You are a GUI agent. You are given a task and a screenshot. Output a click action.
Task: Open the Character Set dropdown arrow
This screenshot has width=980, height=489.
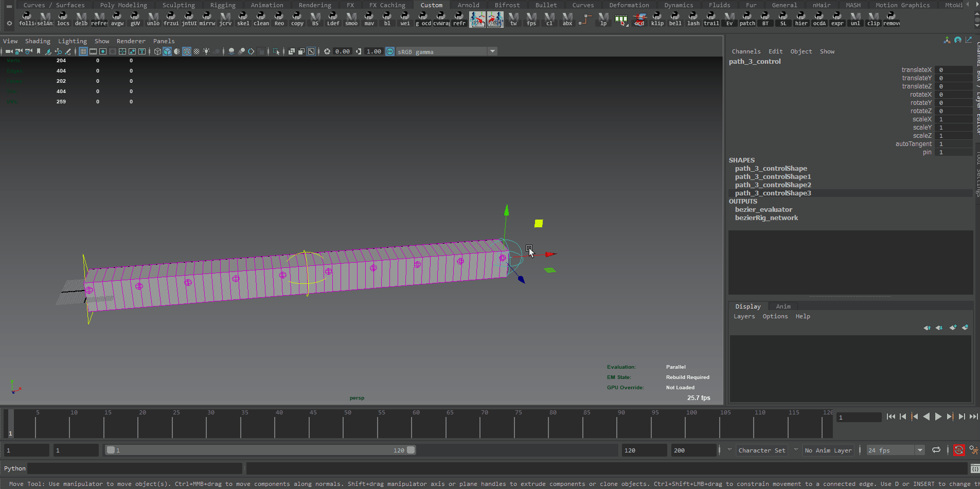point(729,450)
